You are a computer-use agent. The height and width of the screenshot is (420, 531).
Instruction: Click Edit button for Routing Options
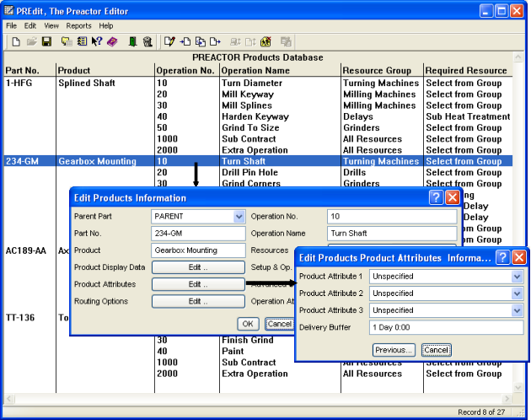(x=198, y=301)
